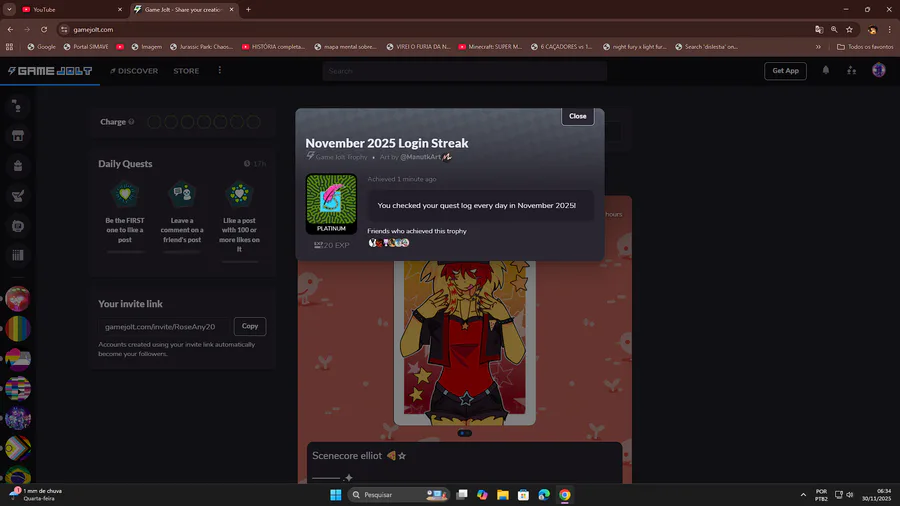Open the game library icon in the sidebar
The image size is (900, 506).
18,255
